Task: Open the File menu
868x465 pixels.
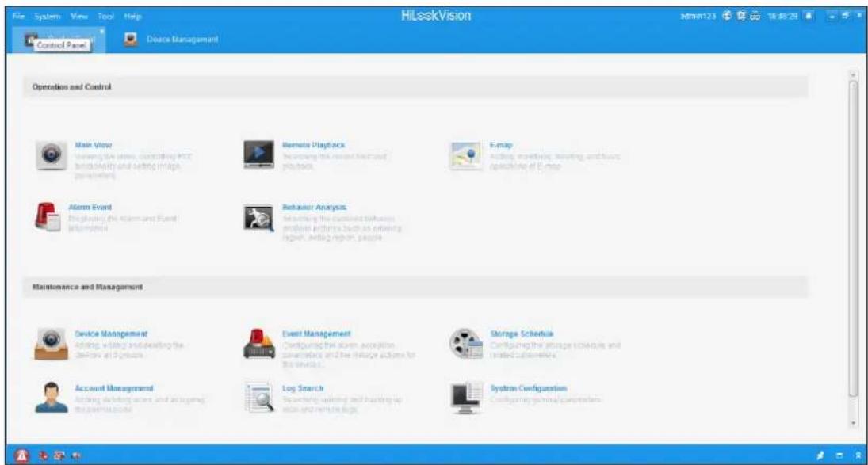Action: pos(18,16)
